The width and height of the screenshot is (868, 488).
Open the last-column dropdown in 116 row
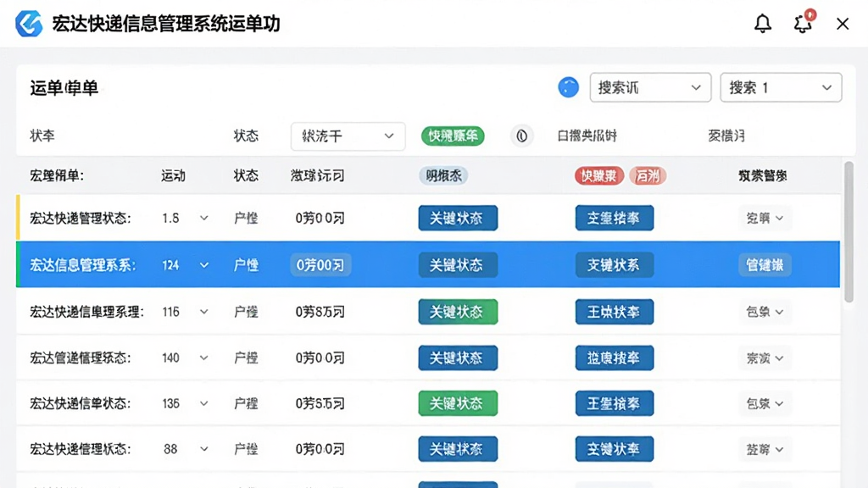pos(765,312)
